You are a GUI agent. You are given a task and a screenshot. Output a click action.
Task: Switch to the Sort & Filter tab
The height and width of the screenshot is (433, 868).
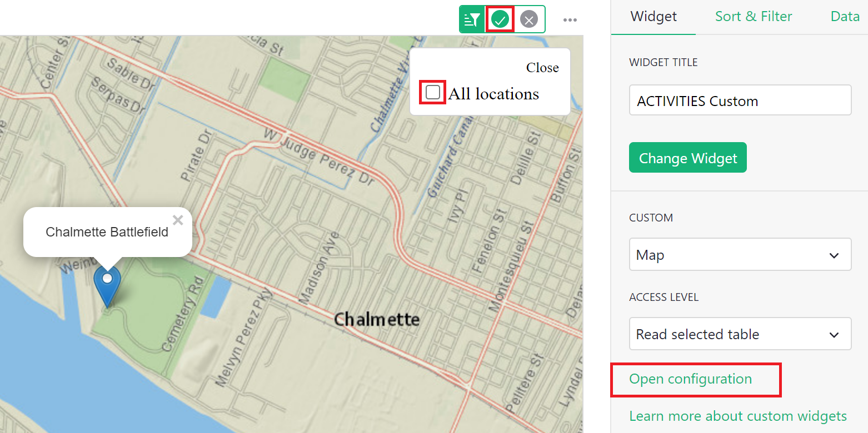[x=754, y=16]
